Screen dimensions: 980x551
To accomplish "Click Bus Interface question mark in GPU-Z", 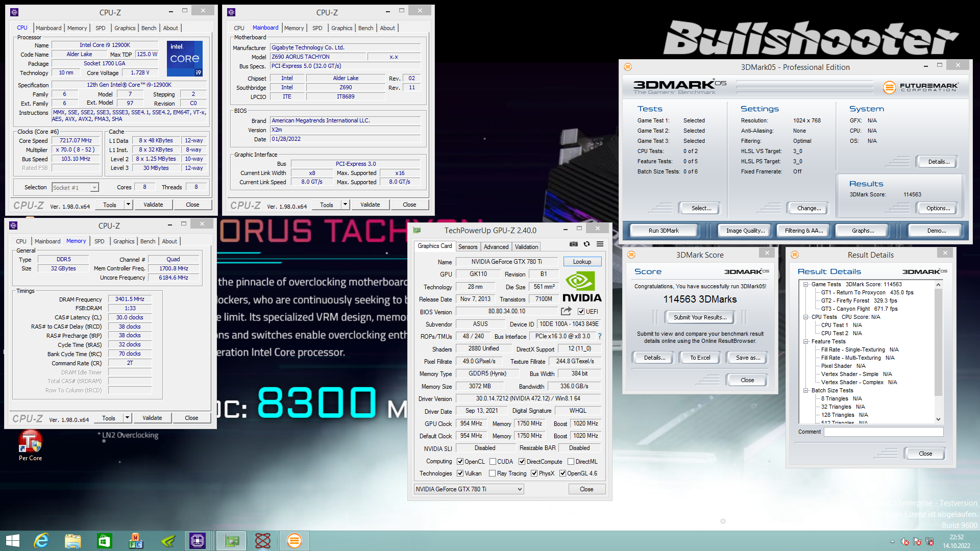I will pyautogui.click(x=600, y=336).
